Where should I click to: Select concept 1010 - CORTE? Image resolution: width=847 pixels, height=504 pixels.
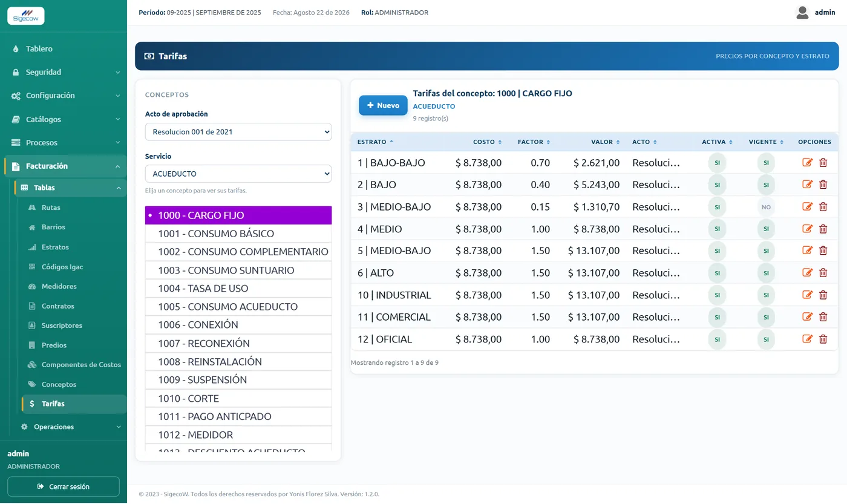[x=238, y=398]
